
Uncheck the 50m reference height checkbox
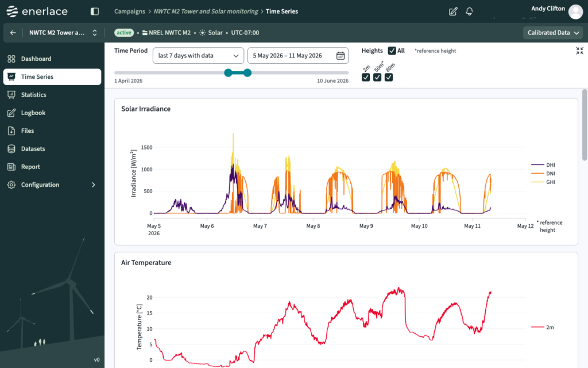(377, 78)
